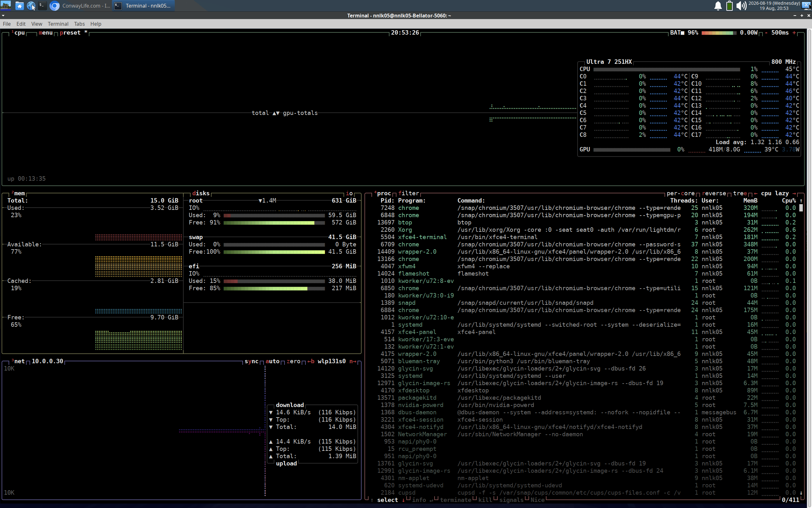Click the date and time clock
This screenshot has width=812, height=508.
tap(774, 6)
